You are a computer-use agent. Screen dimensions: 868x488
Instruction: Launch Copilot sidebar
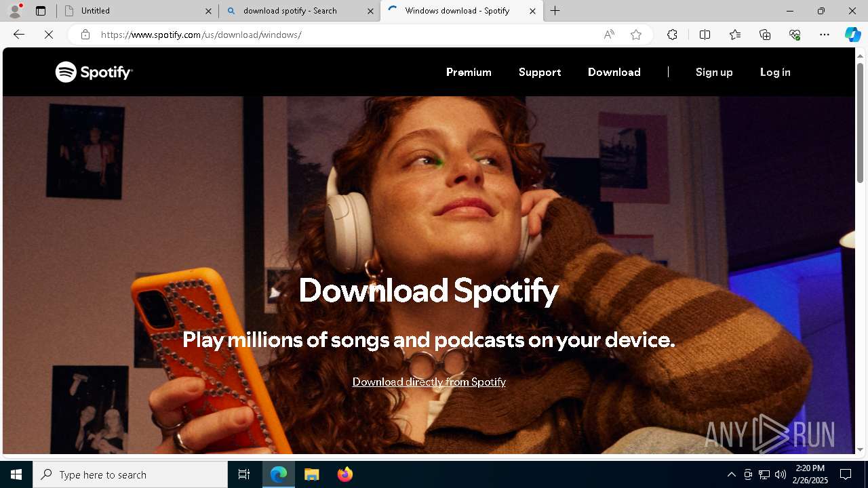[852, 35]
